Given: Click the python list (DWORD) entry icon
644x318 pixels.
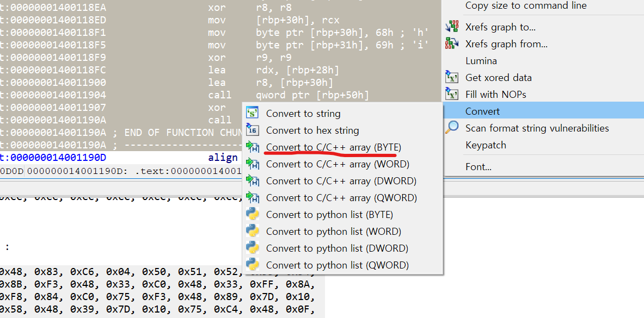Looking at the screenshot, I should (x=252, y=248).
